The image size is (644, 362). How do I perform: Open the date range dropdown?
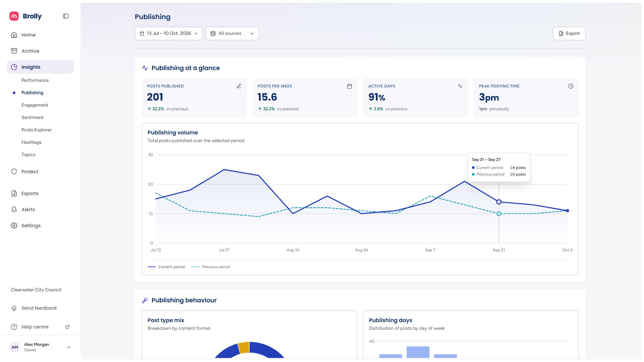tap(169, 34)
